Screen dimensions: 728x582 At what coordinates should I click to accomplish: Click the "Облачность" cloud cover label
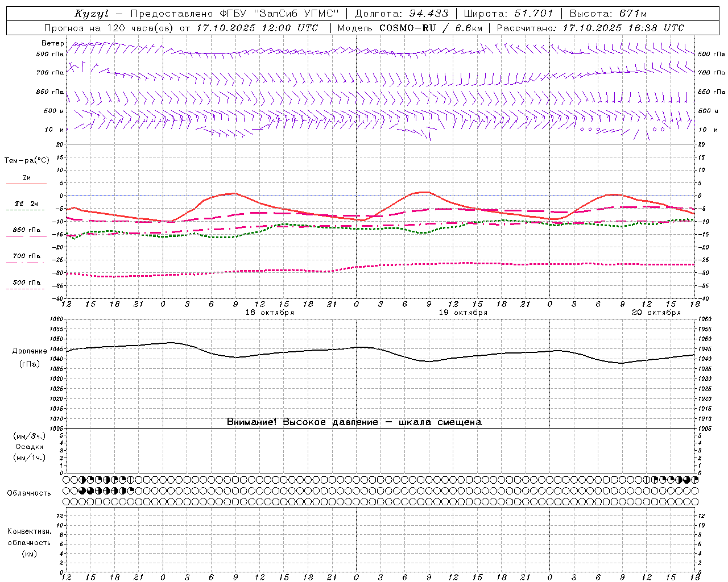tap(29, 493)
